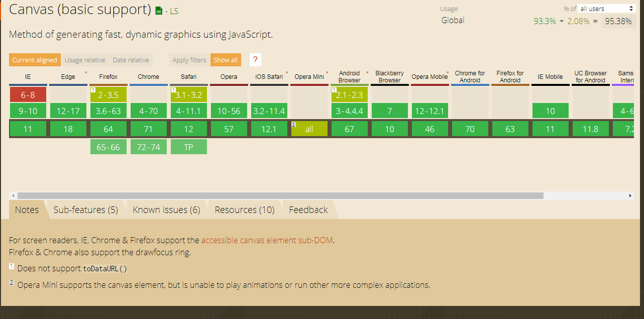The width and height of the screenshot is (644, 319).
Task: Click the Chrome for Android 70 cell
Action: click(x=470, y=129)
